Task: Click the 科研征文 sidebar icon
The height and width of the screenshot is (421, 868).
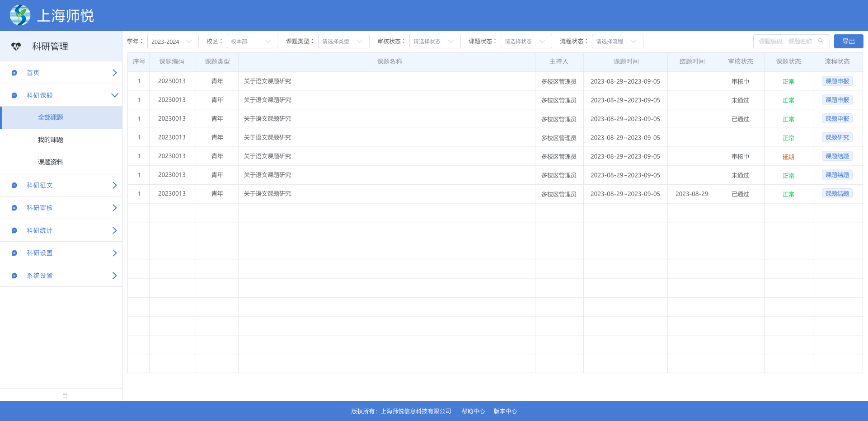Action: (x=14, y=185)
